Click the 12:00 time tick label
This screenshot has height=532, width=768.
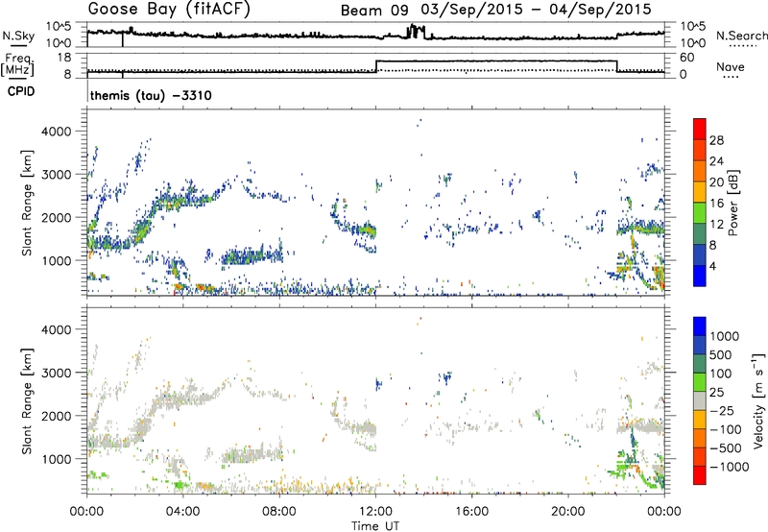(375, 512)
